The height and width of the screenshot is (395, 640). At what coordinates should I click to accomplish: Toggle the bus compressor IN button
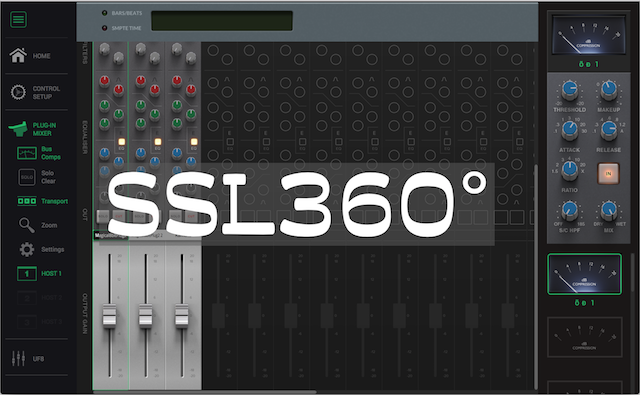[x=608, y=173]
